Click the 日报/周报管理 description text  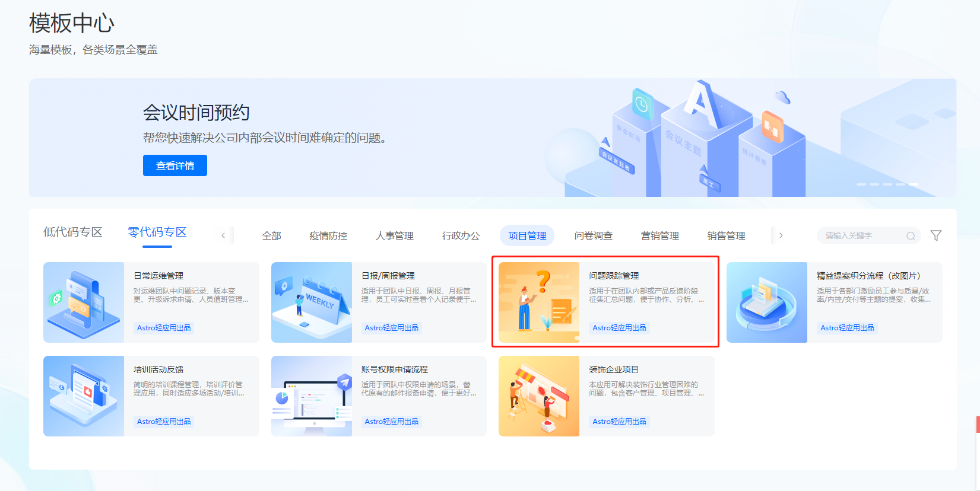pos(419,295)
